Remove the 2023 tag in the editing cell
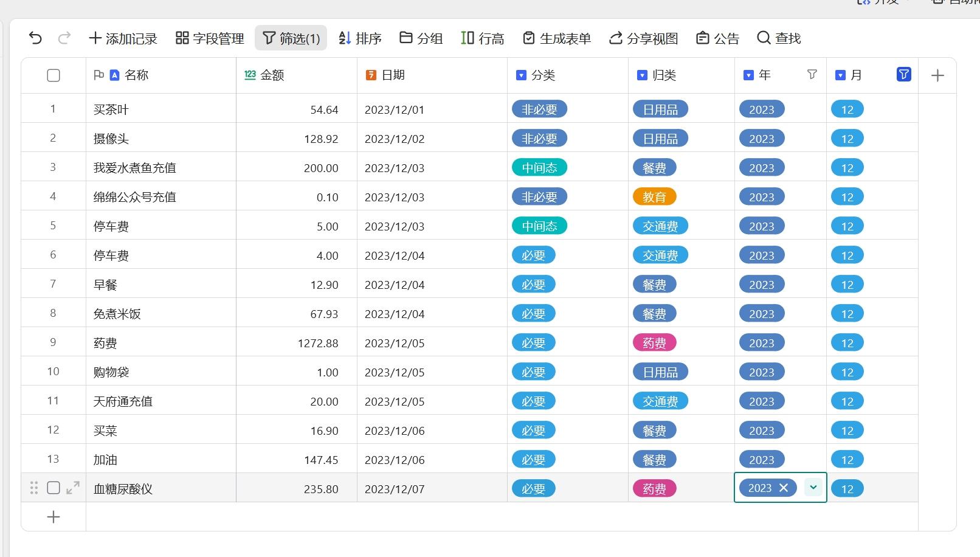 pyautogui.click(x=784, y=488)
